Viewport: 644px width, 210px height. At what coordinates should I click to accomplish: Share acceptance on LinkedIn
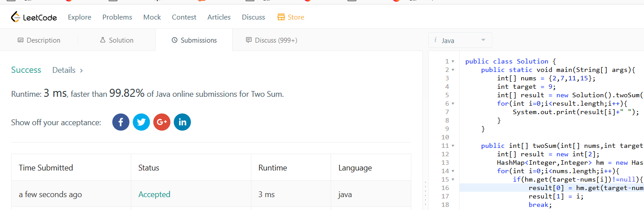[182, 122]
